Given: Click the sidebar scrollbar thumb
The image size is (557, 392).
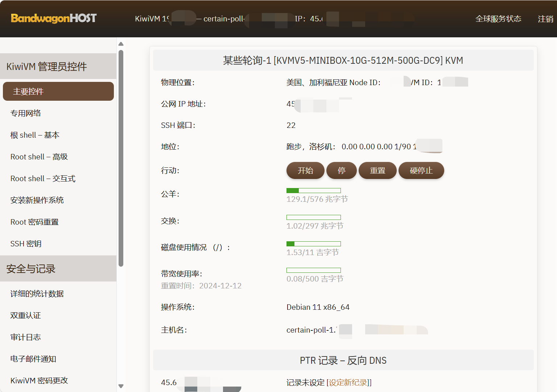Looking at the screenshot, I should pyautogui.click(x=121, y=158).
